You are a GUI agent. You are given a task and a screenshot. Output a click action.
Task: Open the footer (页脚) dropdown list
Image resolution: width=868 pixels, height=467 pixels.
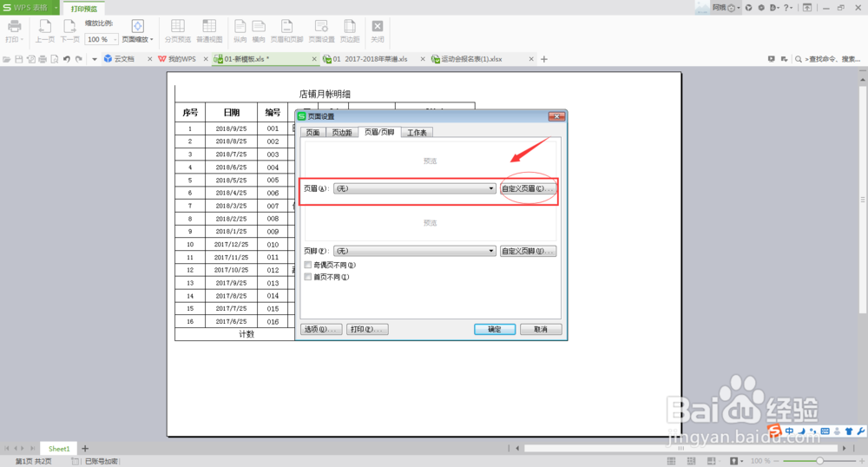490,251
